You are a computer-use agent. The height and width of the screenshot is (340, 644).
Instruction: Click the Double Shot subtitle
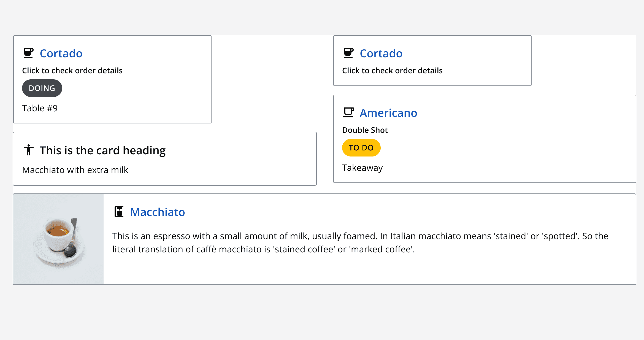point(365,130)
